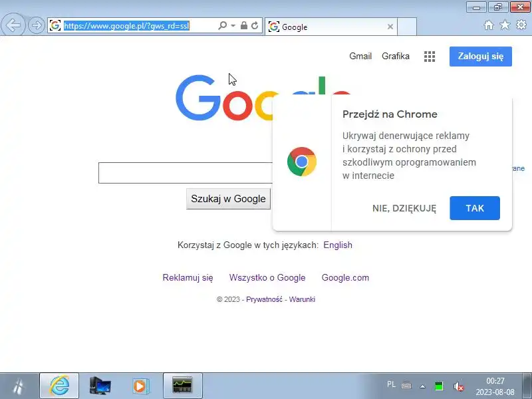
Task: Decline with NIE, DZIĘKUJĘ
Action: tap(404, 208)
